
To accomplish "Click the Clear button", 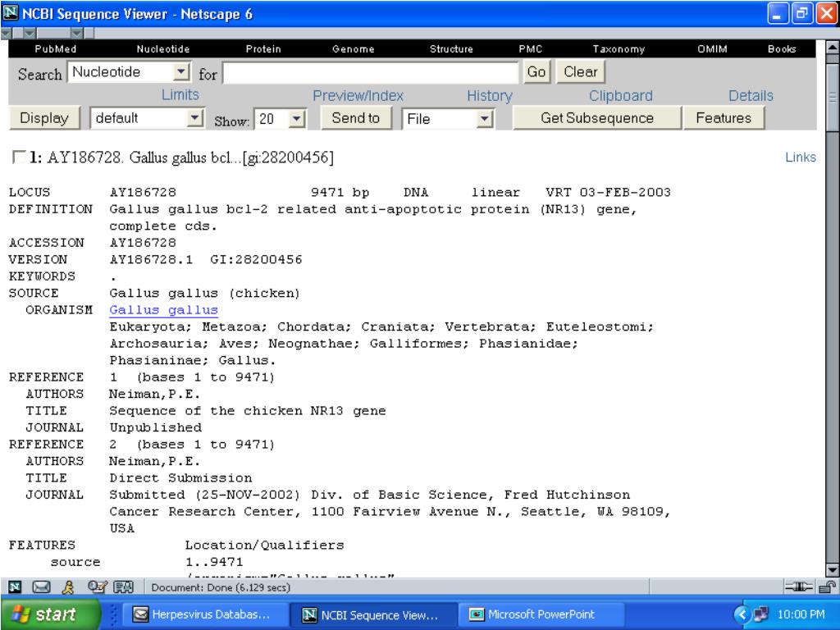I will (x=581, y=72).
